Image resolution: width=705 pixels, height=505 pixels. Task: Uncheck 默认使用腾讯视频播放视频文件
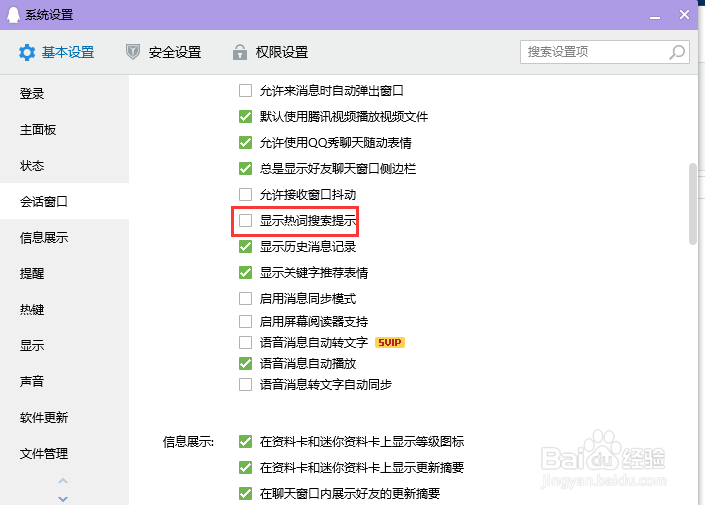pos(245,117)
